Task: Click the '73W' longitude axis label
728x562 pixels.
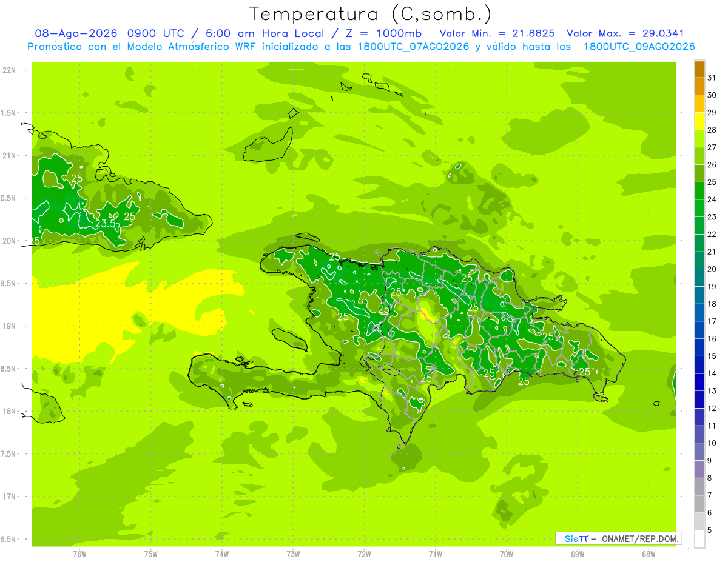Action: [293, 554]
